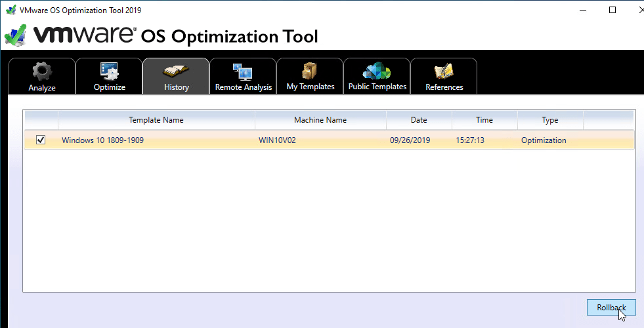The height and width of the screenshot is (328, 644).
Task: Click the Optimization type cell
Action: (544, 140)
